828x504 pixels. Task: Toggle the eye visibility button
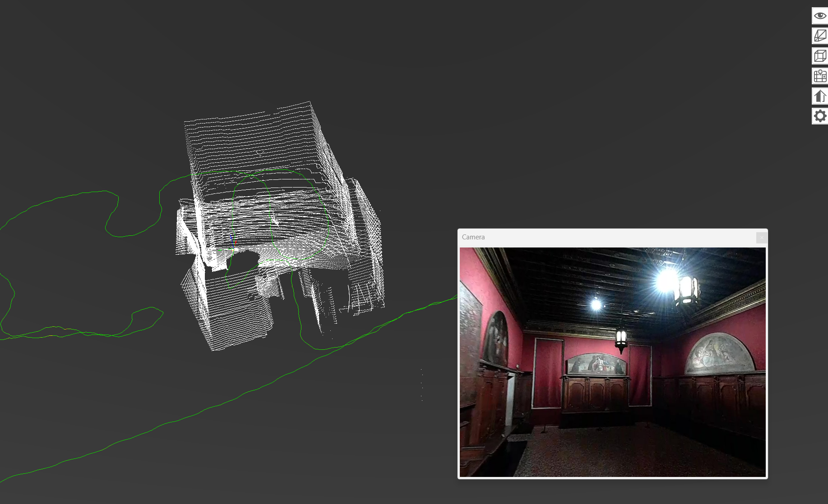[820, 16]
